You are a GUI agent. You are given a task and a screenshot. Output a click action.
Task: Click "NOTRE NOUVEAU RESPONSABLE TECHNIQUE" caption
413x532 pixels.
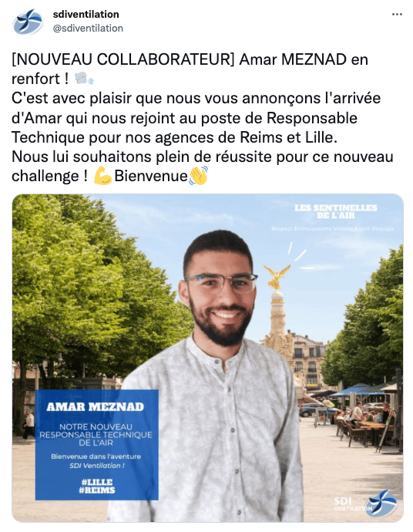point(96,431)
